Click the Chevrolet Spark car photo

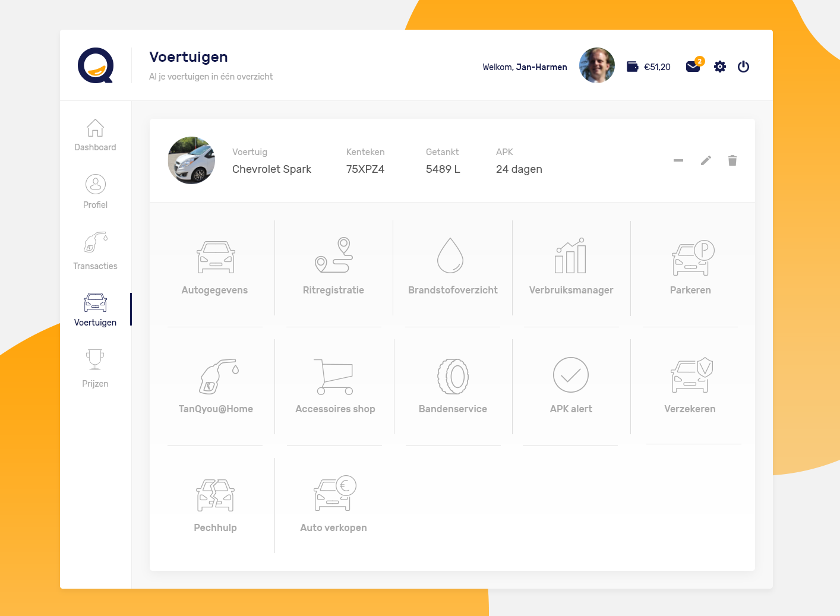191,160
